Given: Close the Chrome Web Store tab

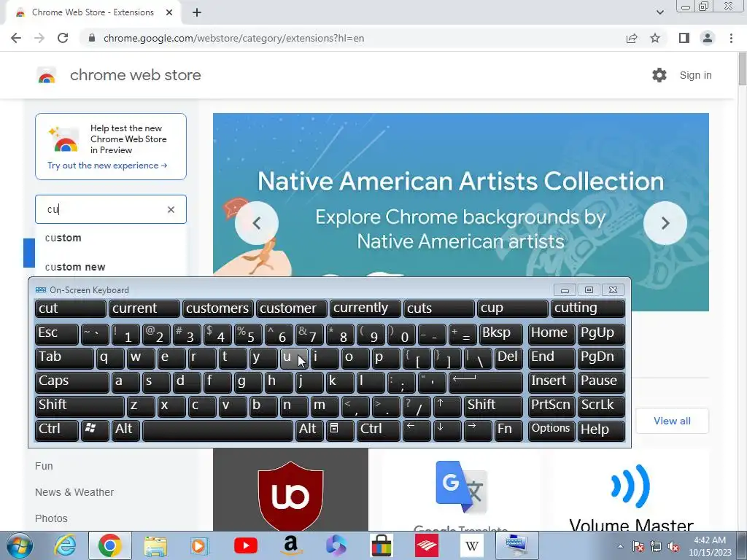Looking at the screenshot, I should pos(169,12).
